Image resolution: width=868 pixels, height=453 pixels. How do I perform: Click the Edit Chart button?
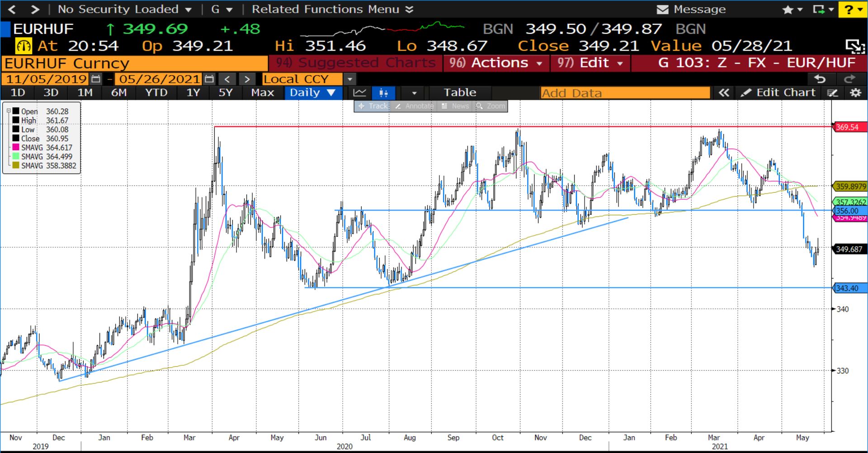(x=778, y=93)
